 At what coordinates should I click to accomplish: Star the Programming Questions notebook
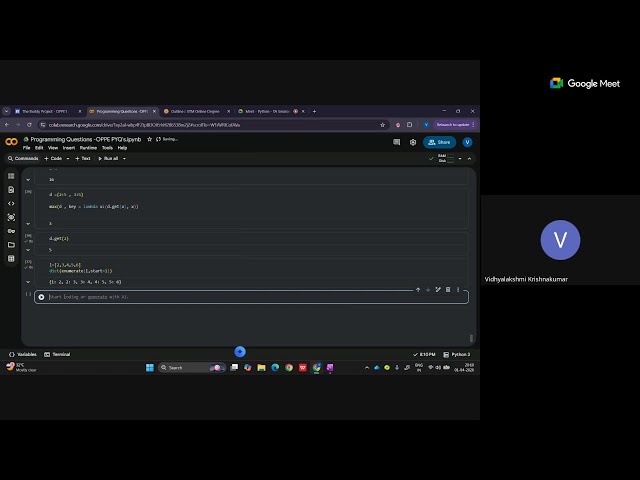(149, 139)
